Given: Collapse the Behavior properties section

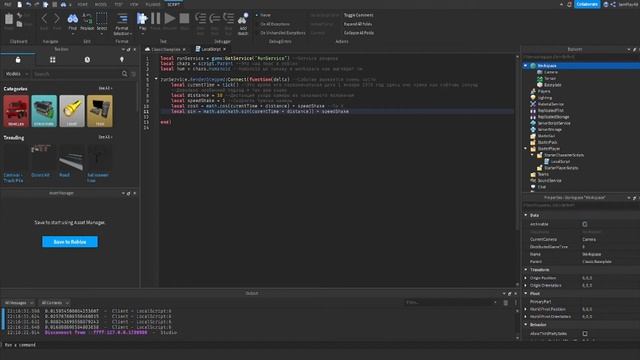Looking at the screenshot, I should coord(526,324).
